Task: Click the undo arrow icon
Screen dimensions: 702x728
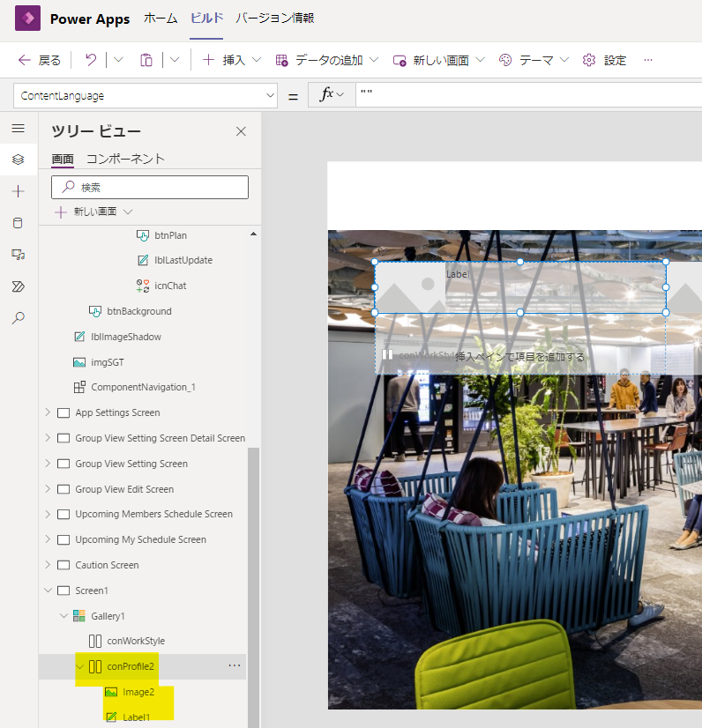Action: click(91, 60)
